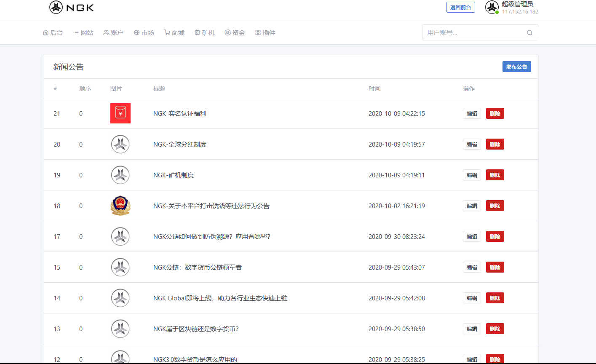Click title NGK公链如何做到防伪溯源
The height and width of the screenshot is (364, 596).
[x=212, y=236]
